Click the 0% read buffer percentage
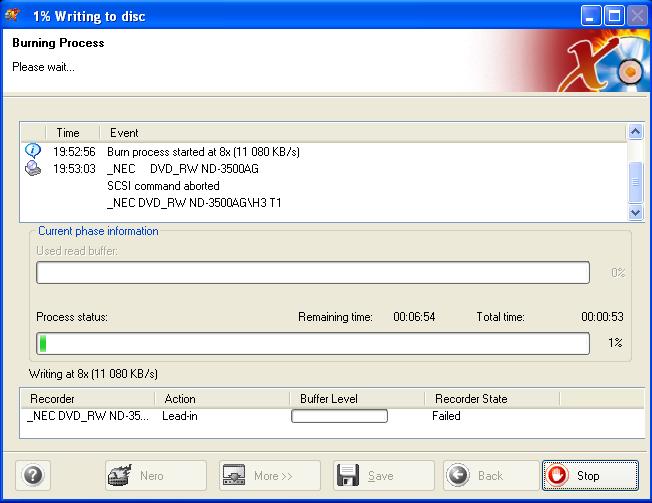The height and width of the screenshot is (503, 652). tap(618, 273)
